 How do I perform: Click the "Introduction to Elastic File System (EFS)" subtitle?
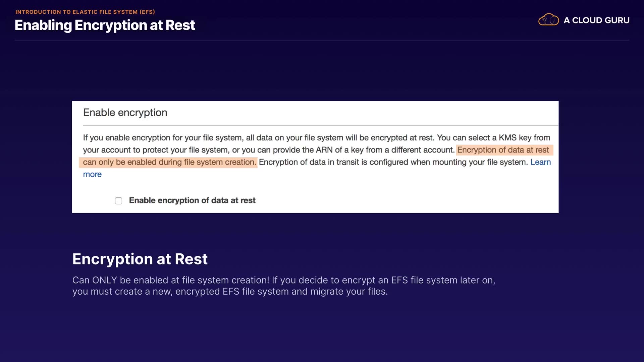point(85,12)
